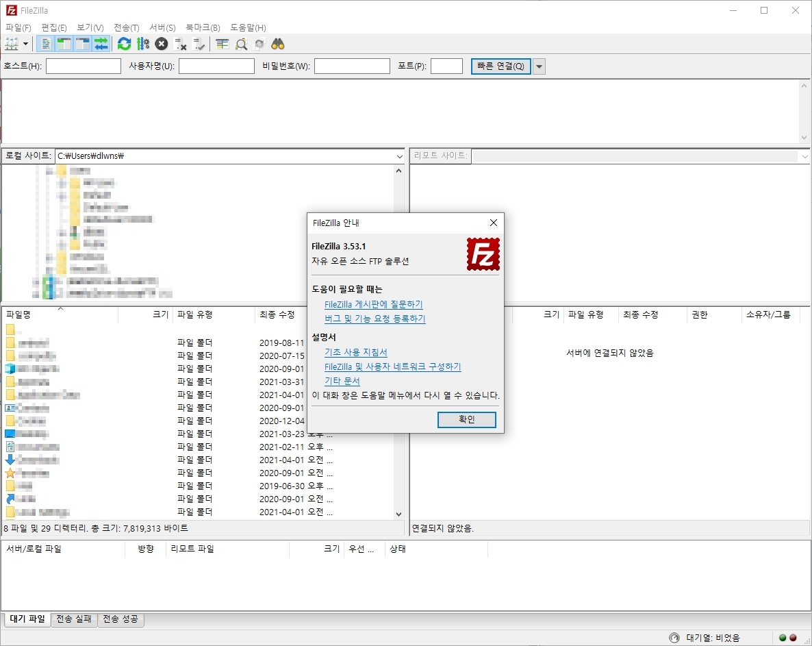Select the local row dated 2020-07-15
This screenshot has width=812, height=646.
coord(155,356)
